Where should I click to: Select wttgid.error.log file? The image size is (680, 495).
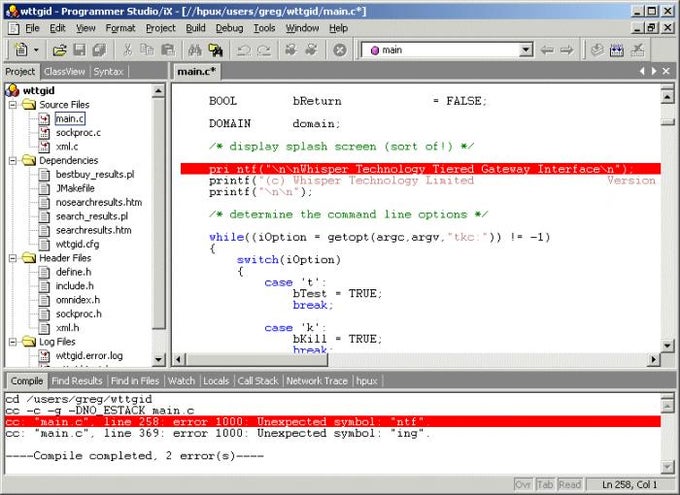pos(89,356)
